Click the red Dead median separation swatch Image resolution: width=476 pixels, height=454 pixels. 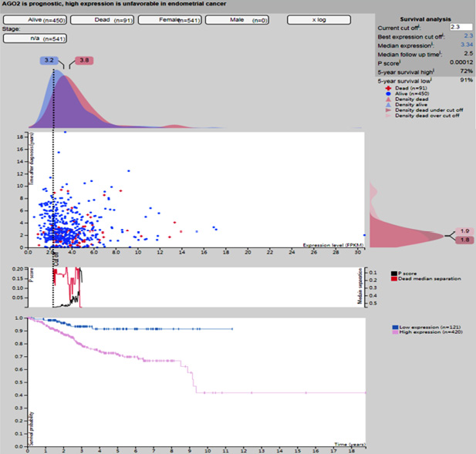[x=394, y=279]
